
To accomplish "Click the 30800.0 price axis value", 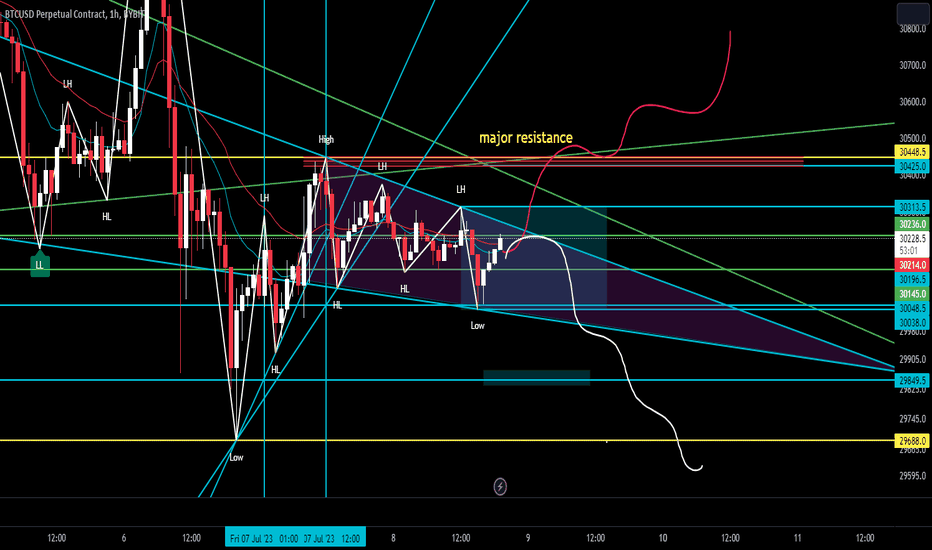I will (x=912, y=29).
